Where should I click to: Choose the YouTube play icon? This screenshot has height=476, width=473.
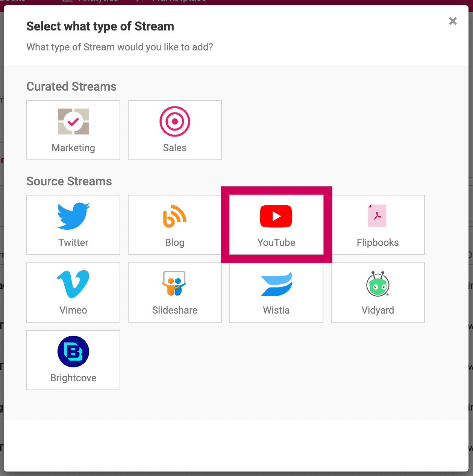click(x=276, y=216)
